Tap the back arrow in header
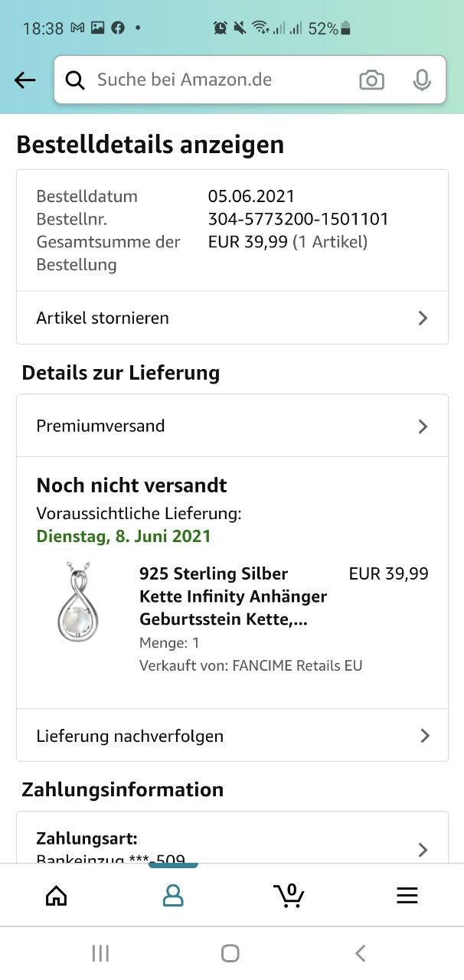The height and width of the screenshot is (980, 464). pyautogui.click(x=25, y=80)
